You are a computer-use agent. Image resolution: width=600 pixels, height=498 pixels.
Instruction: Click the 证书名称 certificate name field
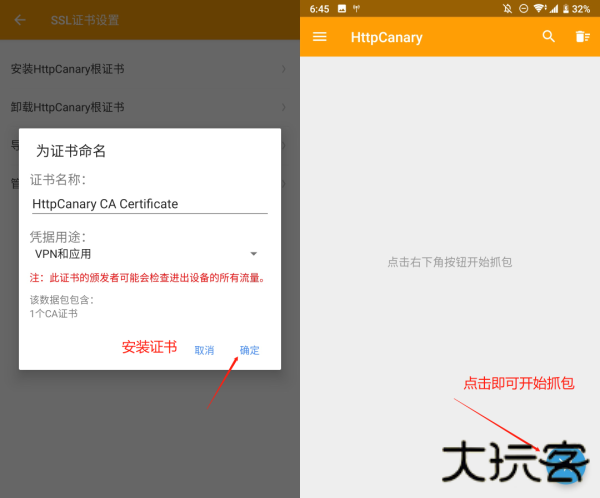(x=149, y=203)
